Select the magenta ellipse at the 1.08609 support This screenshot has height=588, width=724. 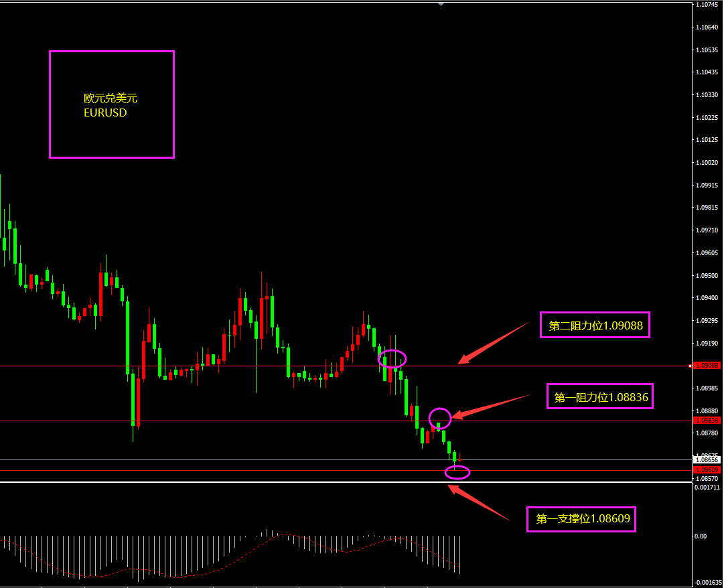point(457,473)
